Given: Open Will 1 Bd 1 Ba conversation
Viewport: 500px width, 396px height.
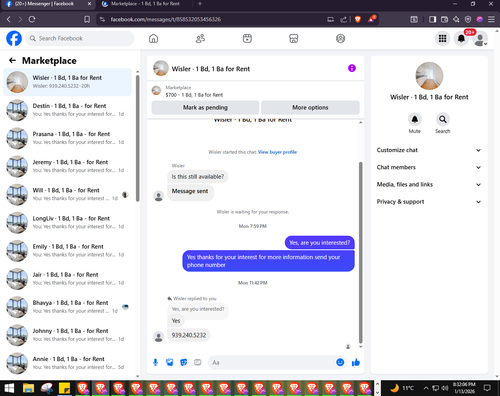Looking at the screenshot, I should click(68, 194).
